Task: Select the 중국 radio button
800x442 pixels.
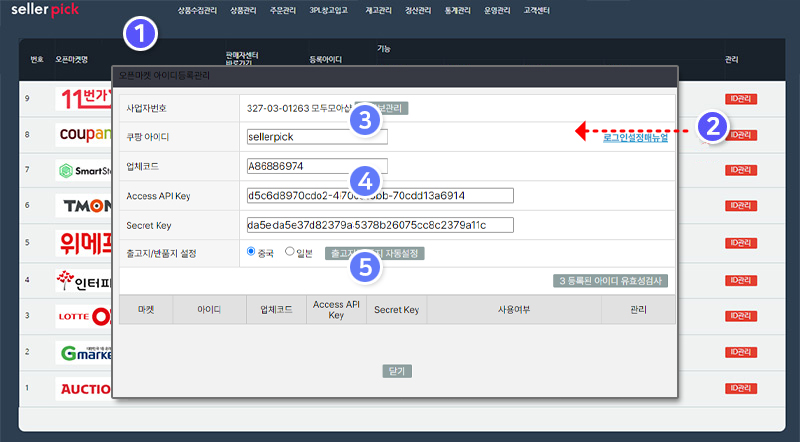Action: [251, 252]
